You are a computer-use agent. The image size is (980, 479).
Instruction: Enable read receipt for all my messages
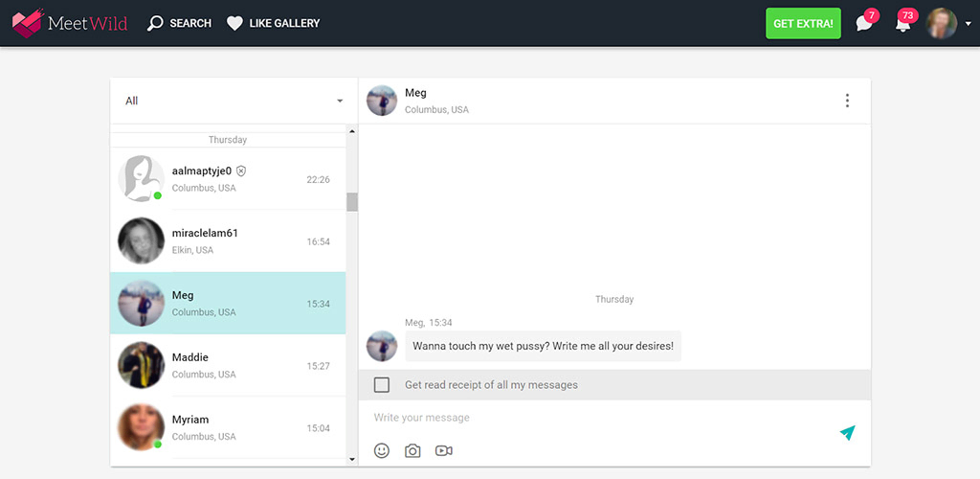click(x=382, y=385)
